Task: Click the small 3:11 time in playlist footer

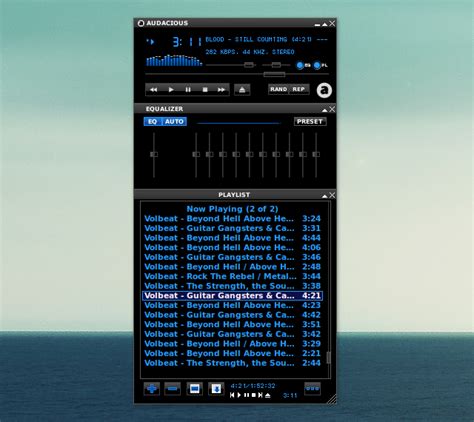Action: [x=290, y=396]
